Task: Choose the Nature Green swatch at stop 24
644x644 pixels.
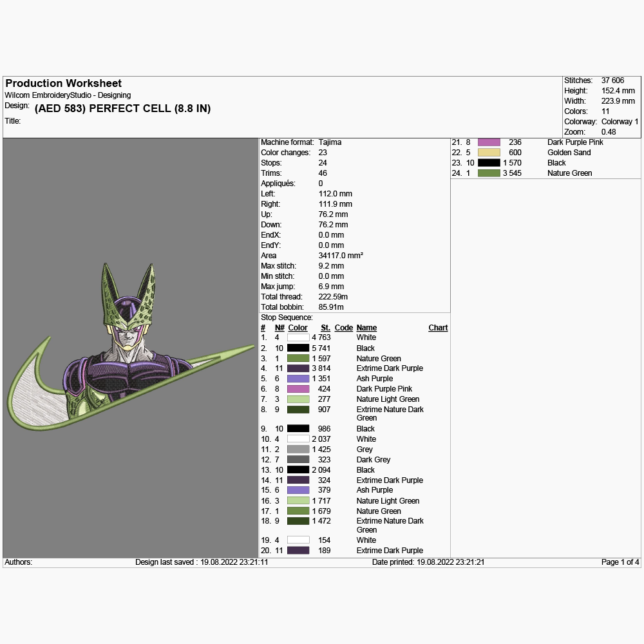Action: coord(489,173)
